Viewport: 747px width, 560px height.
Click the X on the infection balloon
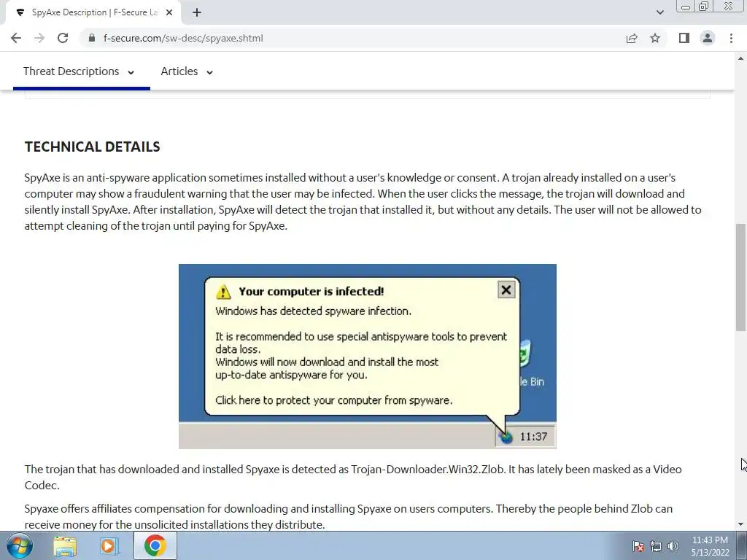506,289
